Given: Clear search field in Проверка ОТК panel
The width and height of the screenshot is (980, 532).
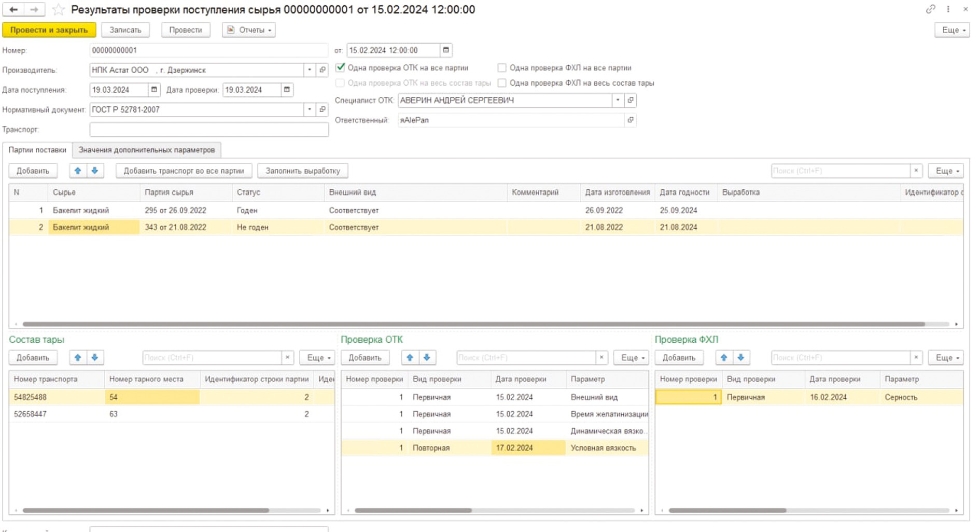Looking at the screenshot, I should click(x=601, y=357).
